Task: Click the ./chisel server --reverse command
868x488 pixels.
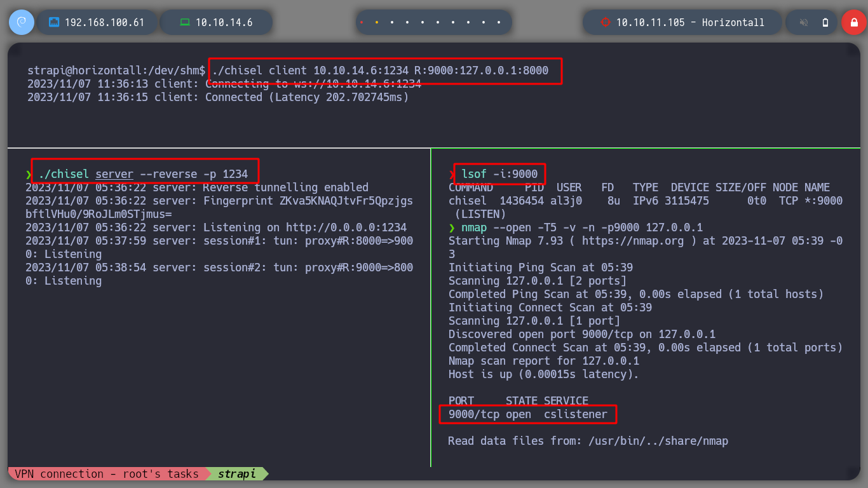Action: (143, 174)
